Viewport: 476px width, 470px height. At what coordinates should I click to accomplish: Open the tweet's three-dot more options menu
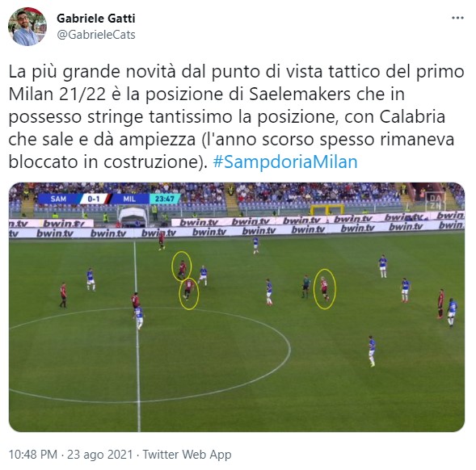pos(457,19)
